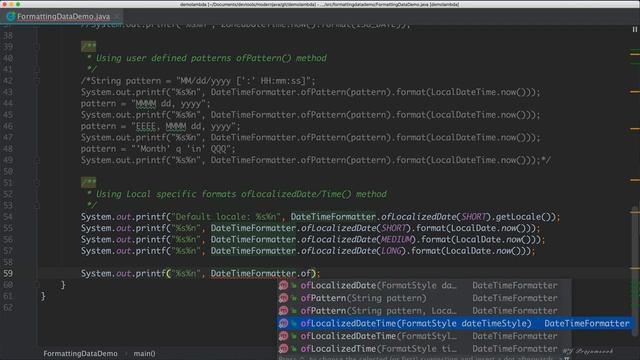Select the FormattingDataDemo.java tab
640x360 pixels.
[x=61, y=16]
